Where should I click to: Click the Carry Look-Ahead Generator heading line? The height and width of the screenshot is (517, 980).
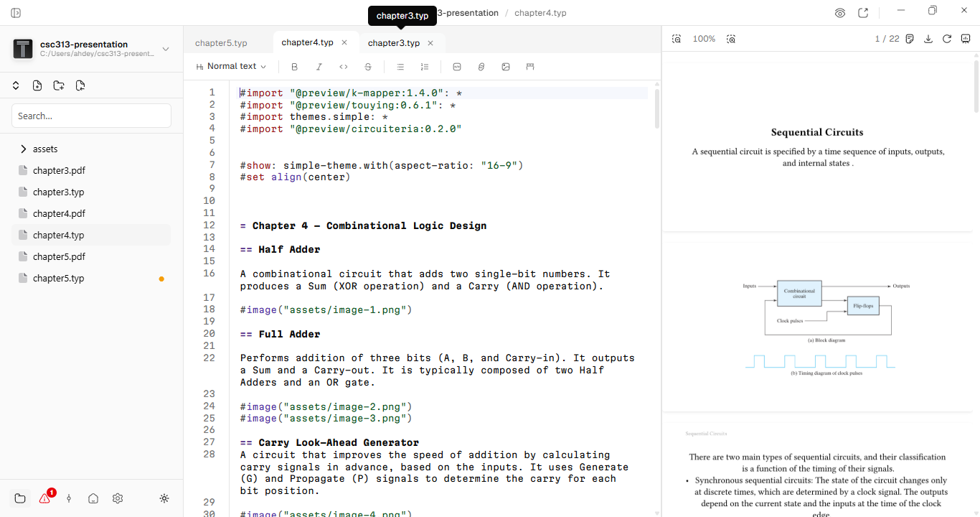point(329,442)
